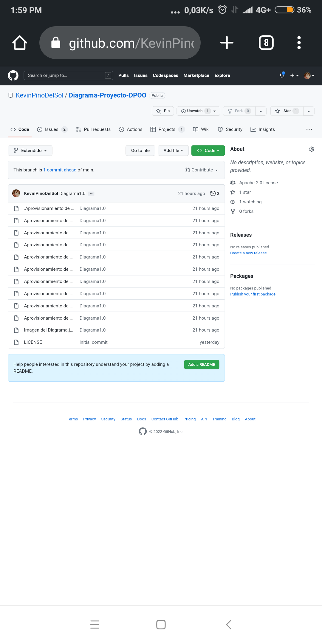
Task: Open the About section settings gear
Action: click(x=312, y=149)
